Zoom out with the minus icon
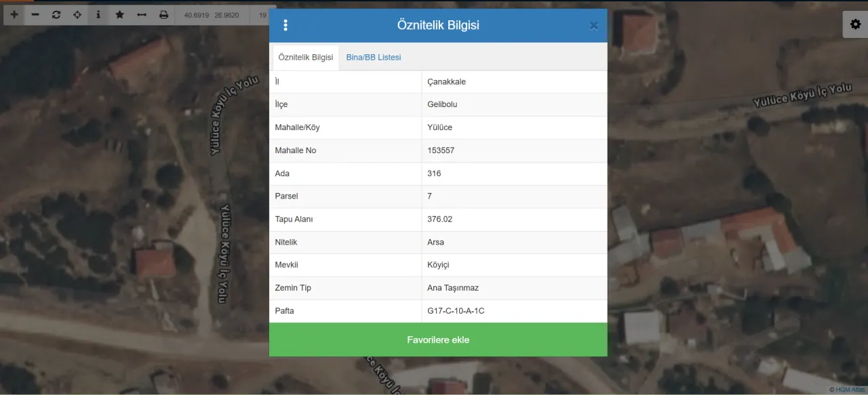The height and width of the screenshot is (395, 868). (x=35, y=14)
